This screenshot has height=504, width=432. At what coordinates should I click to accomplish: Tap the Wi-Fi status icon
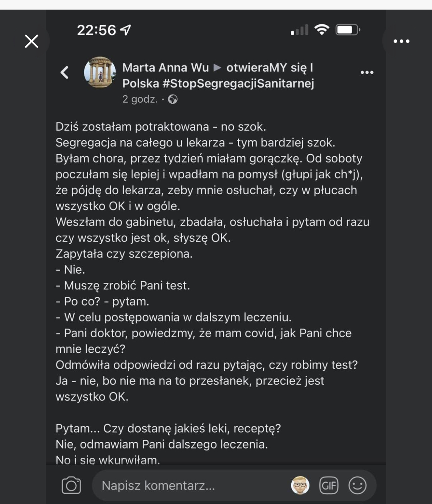[322, 30]
